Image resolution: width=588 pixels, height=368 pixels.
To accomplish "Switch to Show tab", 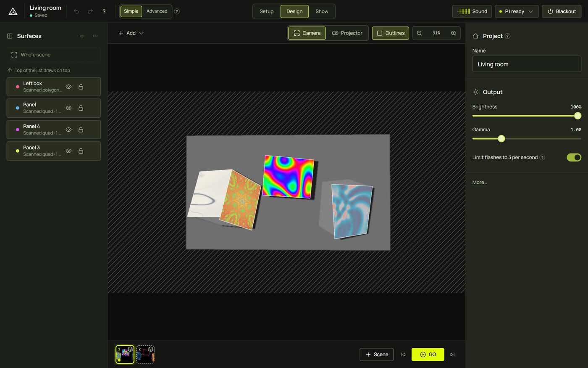I will 322,11.
